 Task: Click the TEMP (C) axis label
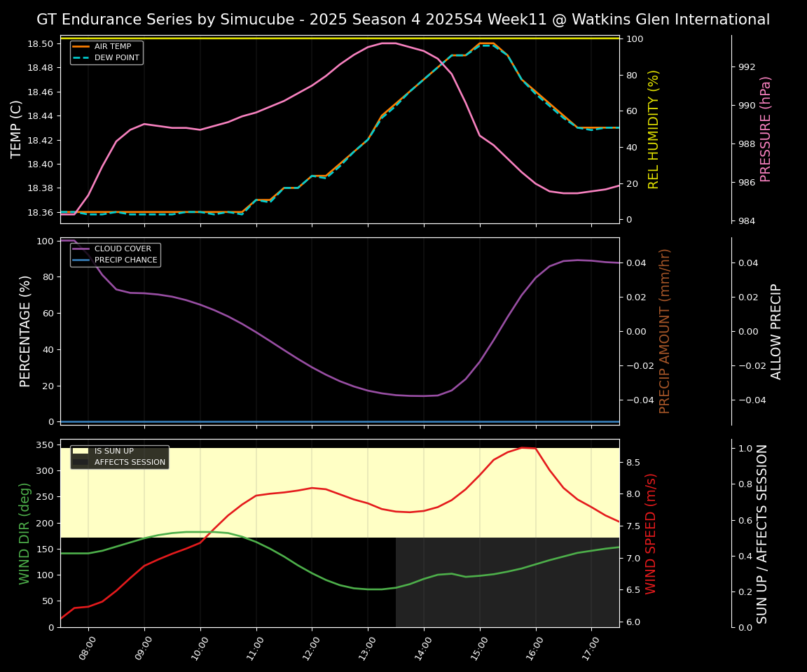point(17,129)
